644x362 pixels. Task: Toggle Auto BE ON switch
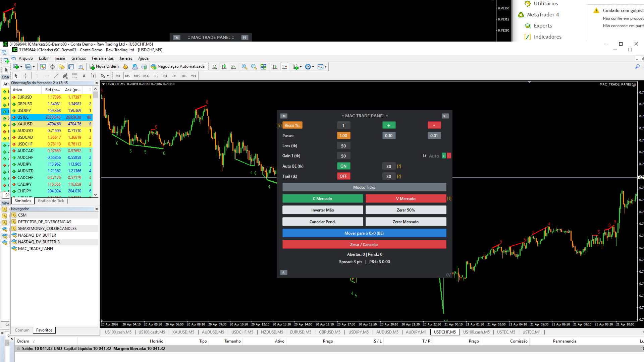coord(343,166)
